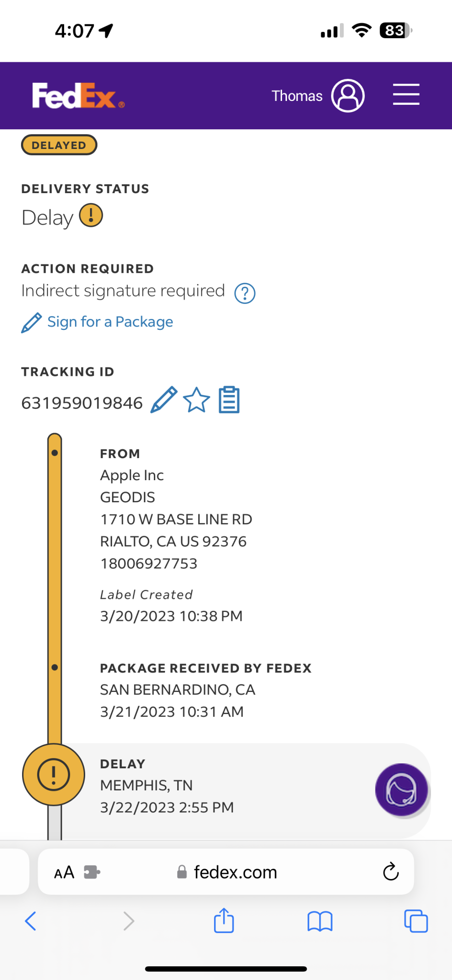Viewport: 452px width, 980px height.
Task: Edit tracking nickname with pencil icon
Action: [164, 400]
